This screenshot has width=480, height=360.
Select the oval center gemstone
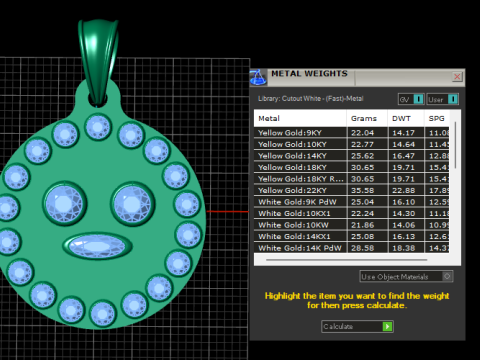pos(97,246)
